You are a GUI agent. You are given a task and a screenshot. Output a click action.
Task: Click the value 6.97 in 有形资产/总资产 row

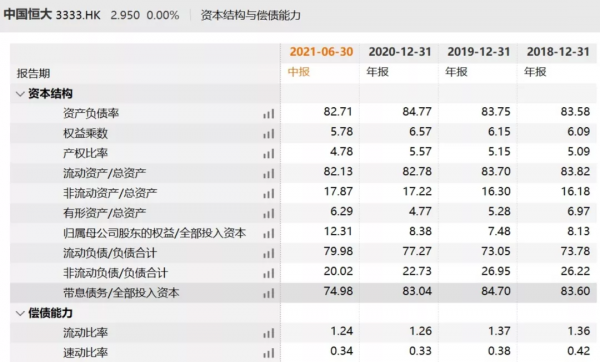pyautogui.click(x=579, y=211)
